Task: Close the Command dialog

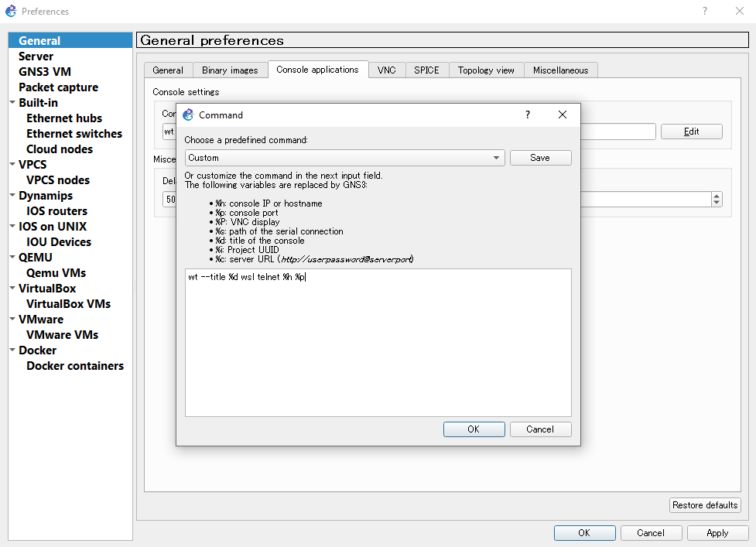Action: click(563, 115)
